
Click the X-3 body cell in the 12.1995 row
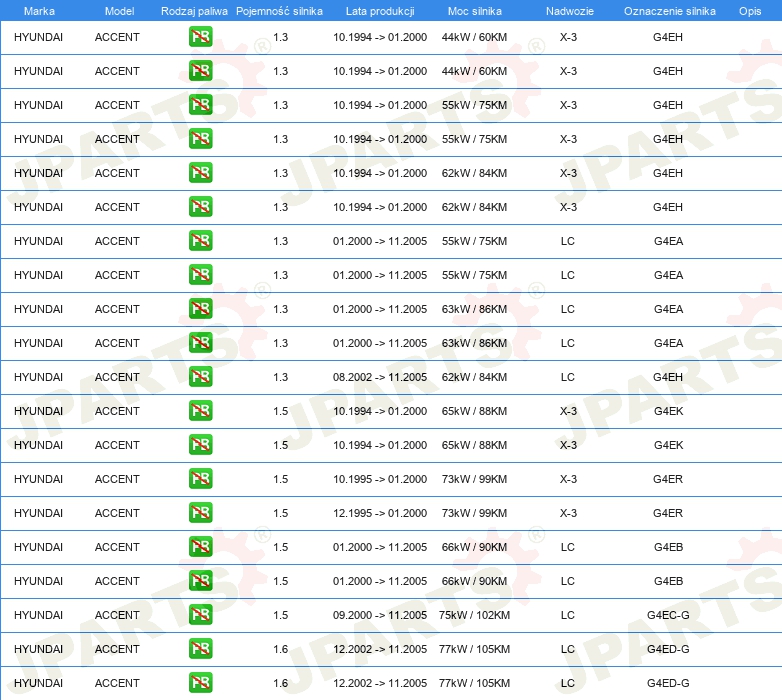[x=568, y=513]
